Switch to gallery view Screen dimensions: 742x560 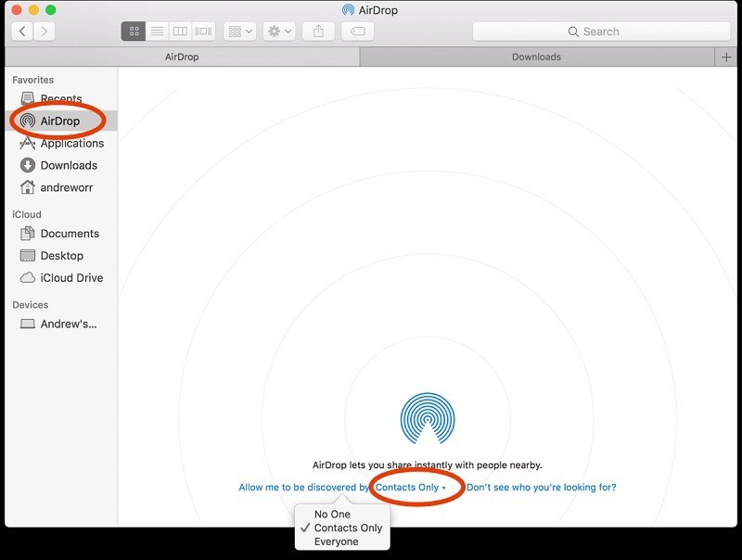(x=201, y=31)
